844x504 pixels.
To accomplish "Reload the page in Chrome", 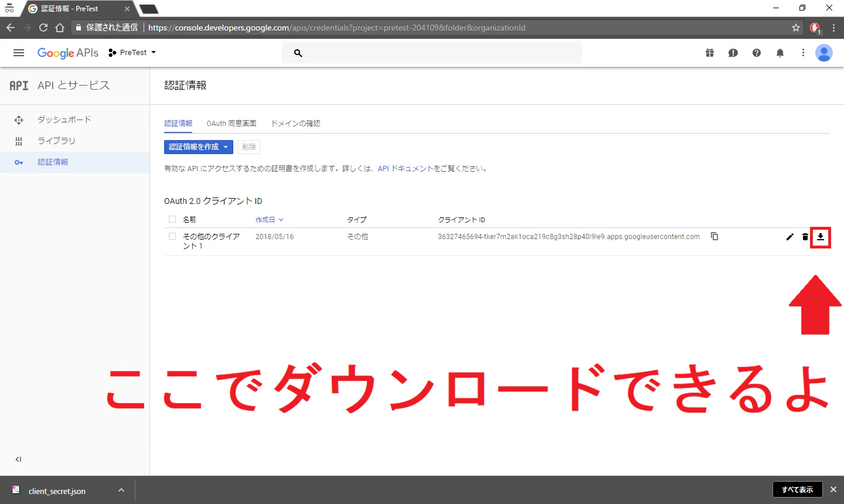I will 43,28.
